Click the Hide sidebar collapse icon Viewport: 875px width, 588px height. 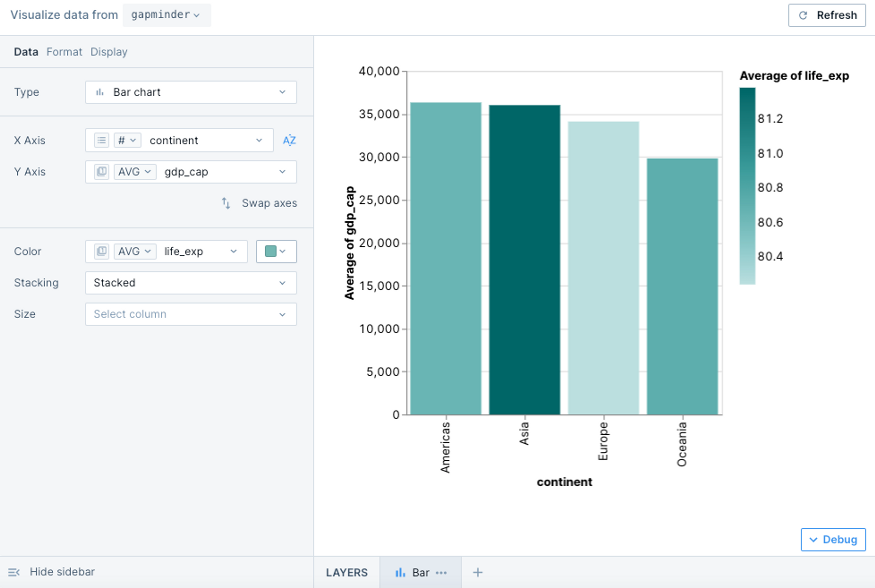point(14,572)
